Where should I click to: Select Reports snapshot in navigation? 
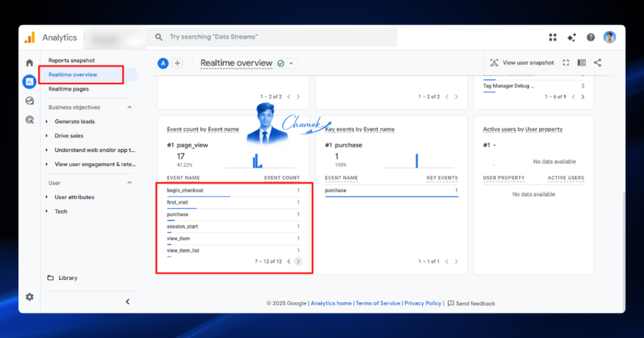pyautogui.click(x=72, y=60)
